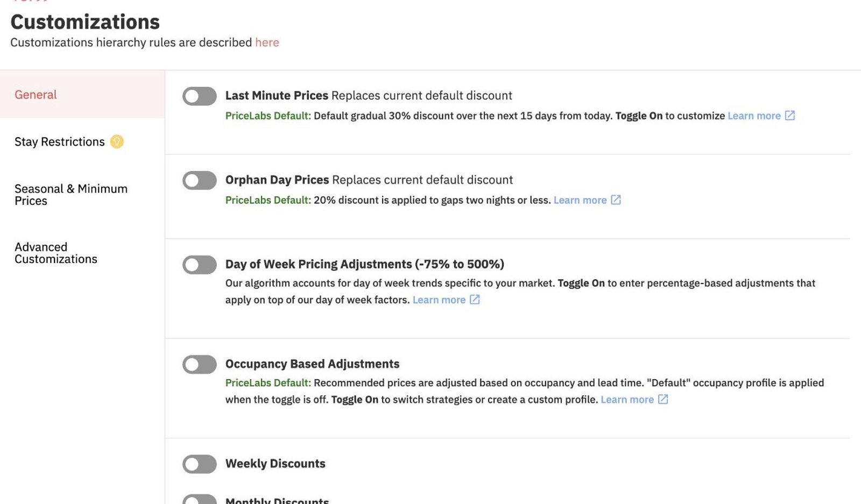
Task: Open Learn more for Day of Week adjustments
Action: click(439, 300)
